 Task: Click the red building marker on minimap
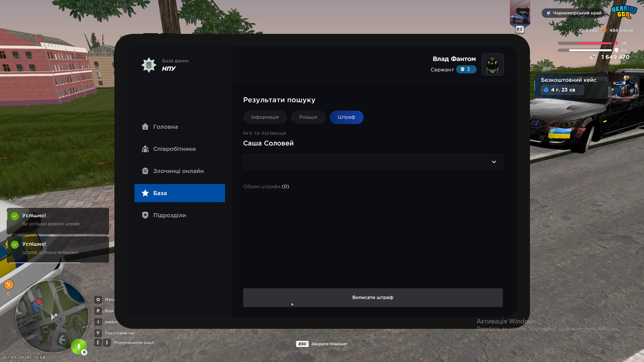tap(39, 301)
